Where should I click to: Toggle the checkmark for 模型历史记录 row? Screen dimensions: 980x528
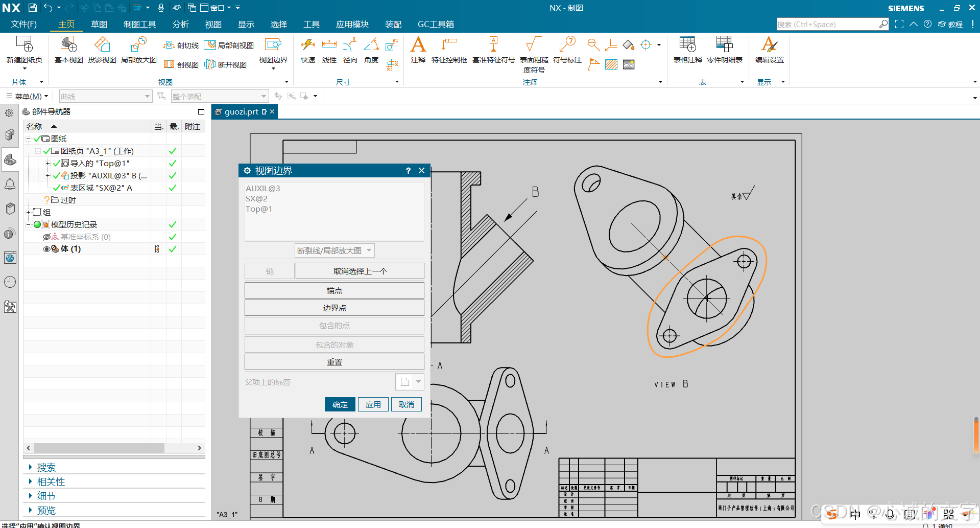pyautogui.click(x=173, y=224)
